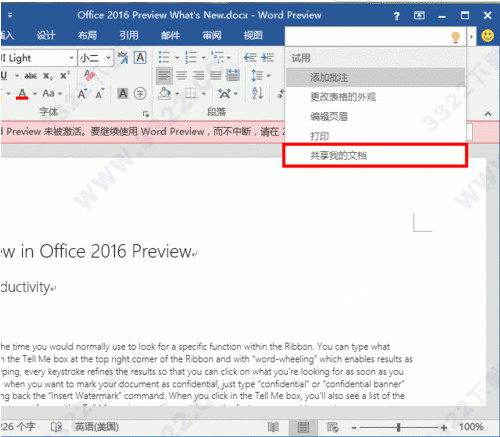Viewport: 500px width, 437px height.
Task: Select 打印 suggestion
Action: (375, 136)
